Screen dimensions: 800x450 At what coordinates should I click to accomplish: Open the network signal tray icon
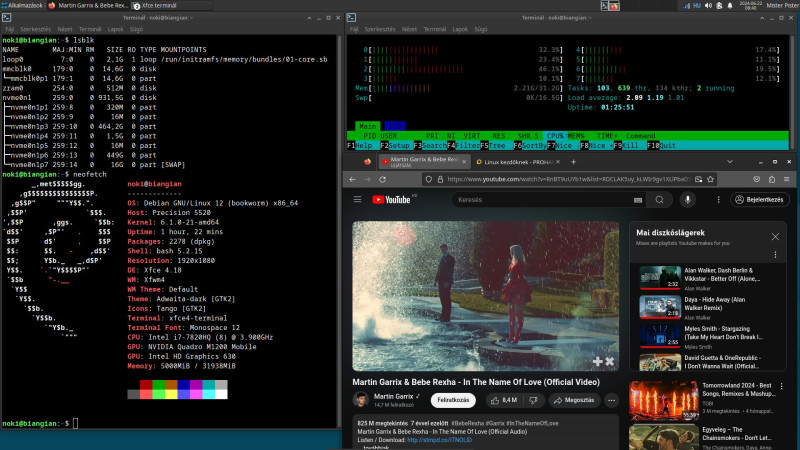pos(686,6)
